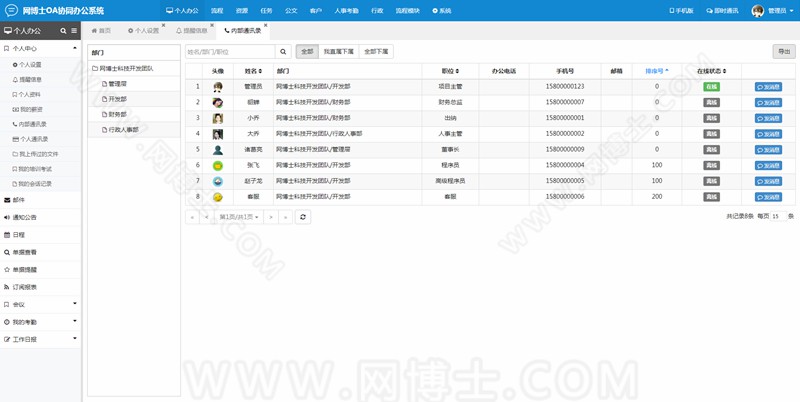This screenshot has width=800, height=402.
Task: Click the per-page count field showing 15
Action: pyautogui.click(x=778, y=216)
